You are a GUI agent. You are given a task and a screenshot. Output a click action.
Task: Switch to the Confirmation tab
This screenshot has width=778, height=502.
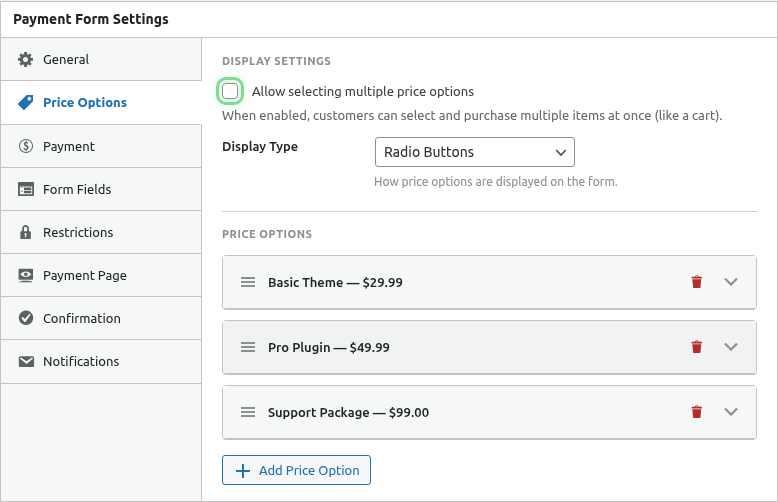click(101, 318)
